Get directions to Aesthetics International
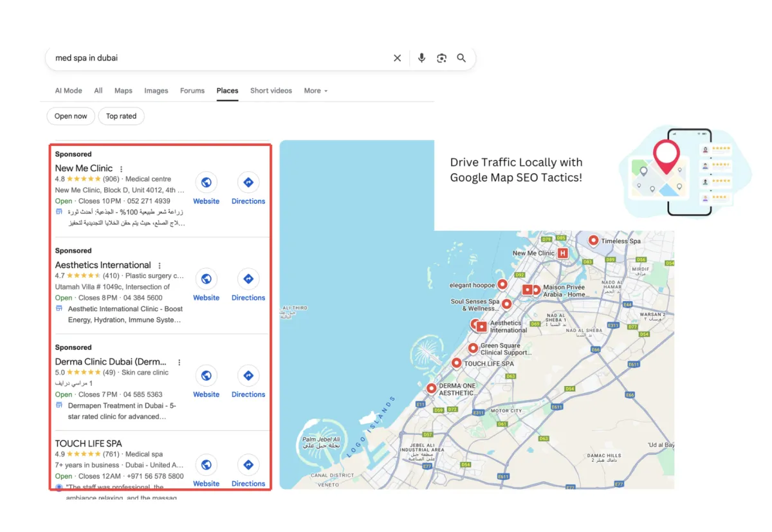 pos(248,279)
